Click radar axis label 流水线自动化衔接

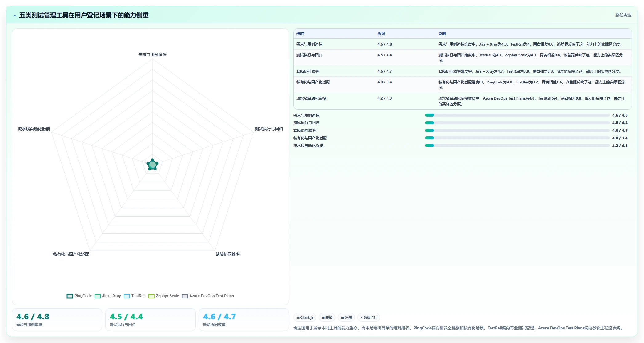[34, 129]
